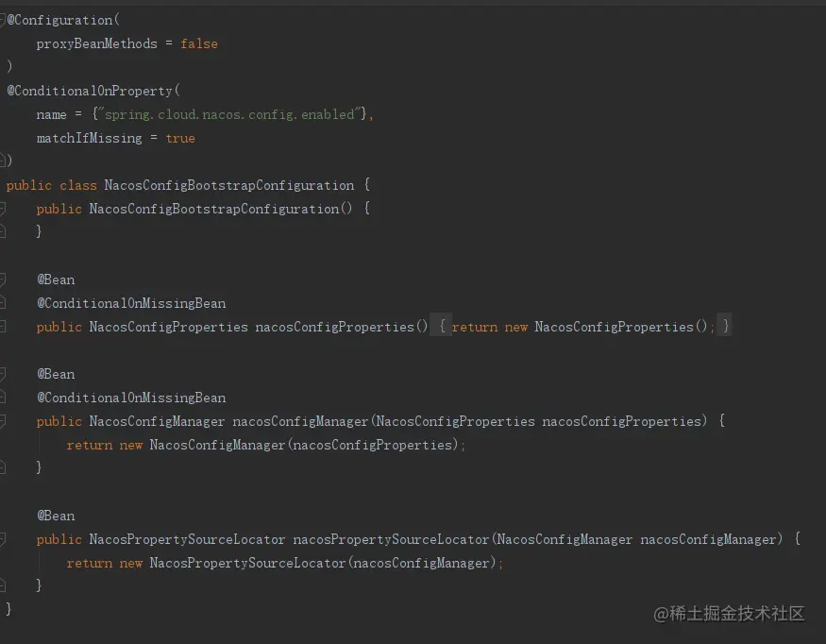The height and width of the screenshot is (644, 826).
Task: Click the final closing brace of the class
Action: pyautogui.click(x=8, y=609)
